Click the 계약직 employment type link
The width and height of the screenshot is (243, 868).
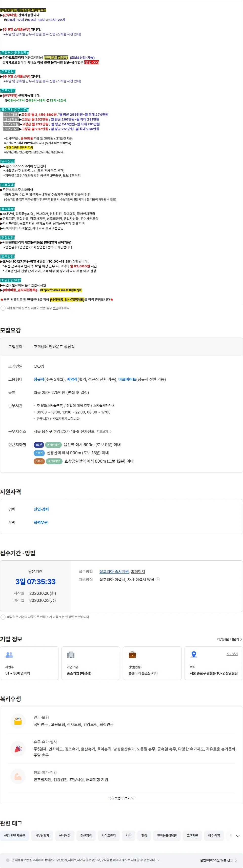(72, 379)
